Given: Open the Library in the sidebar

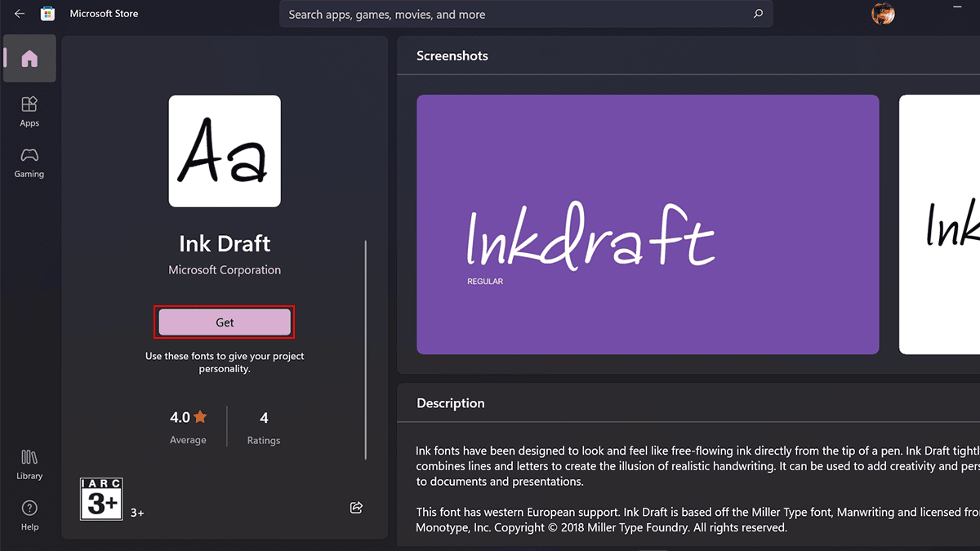Looking at the screenshot, I should 29,463.
